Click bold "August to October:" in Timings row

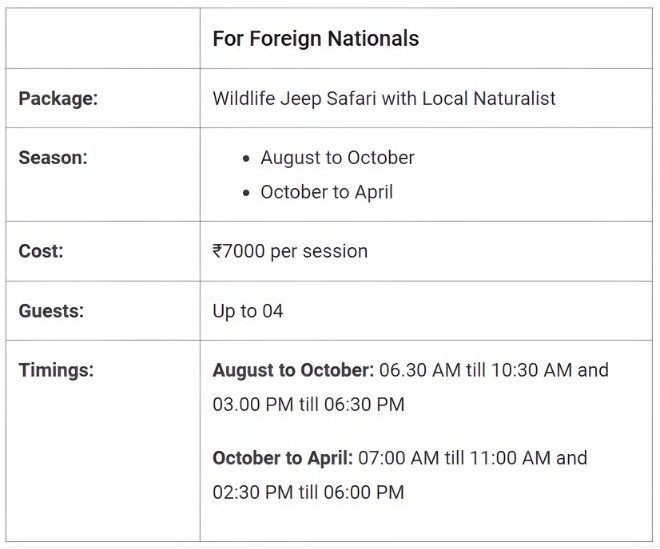[293, 370]
